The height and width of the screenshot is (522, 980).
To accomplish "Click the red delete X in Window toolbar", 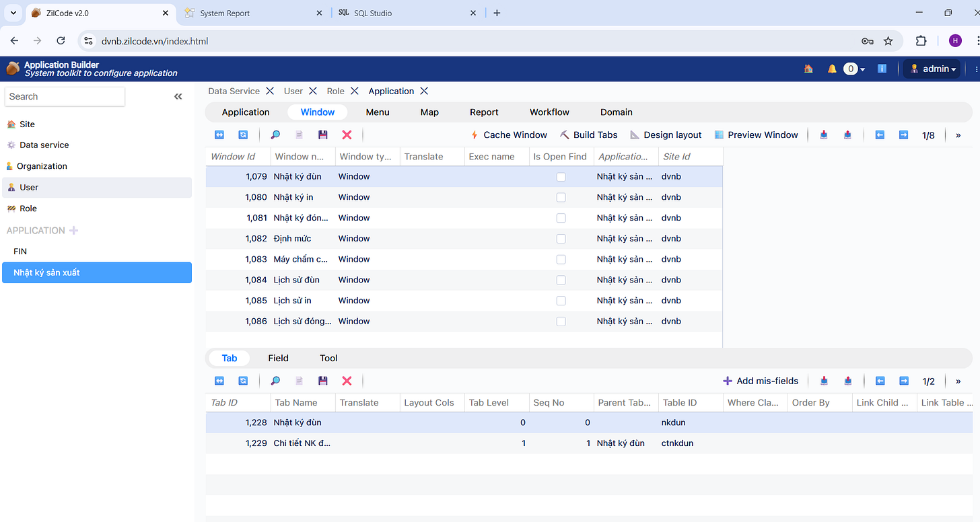I will [x=347, y=135].
